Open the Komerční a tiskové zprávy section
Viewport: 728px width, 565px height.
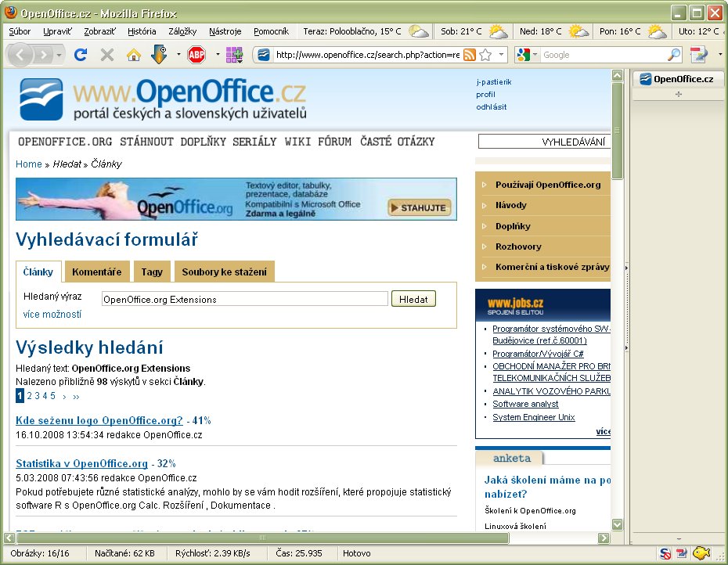(552, 267)
